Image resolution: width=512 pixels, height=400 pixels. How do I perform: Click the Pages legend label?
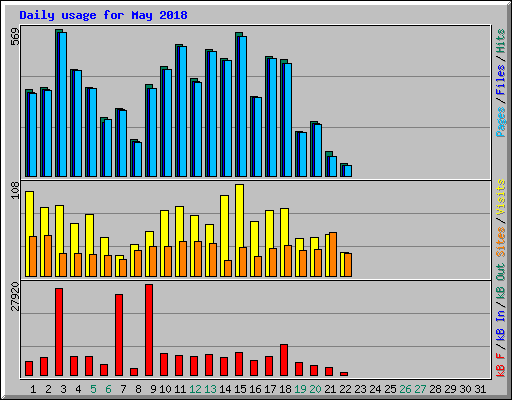(x=501, y=122)
